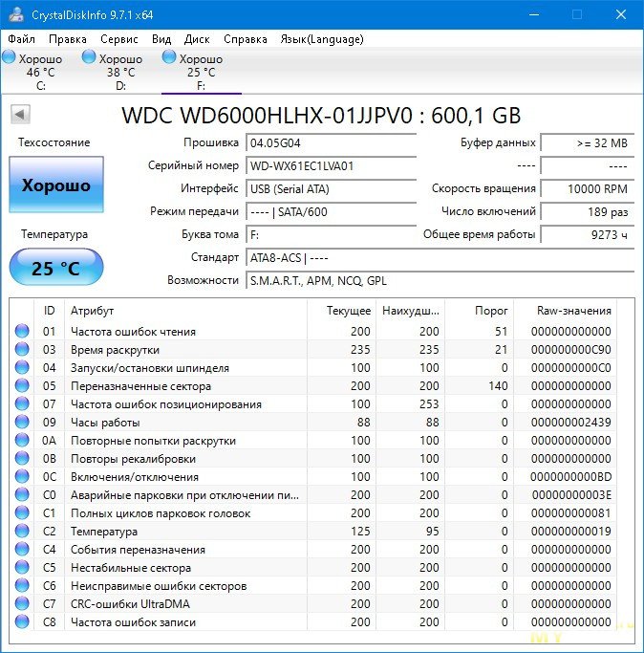Click status orb of Часы работы row
Viewport: 644px width, 653px height.
click(x=22, y=423)
